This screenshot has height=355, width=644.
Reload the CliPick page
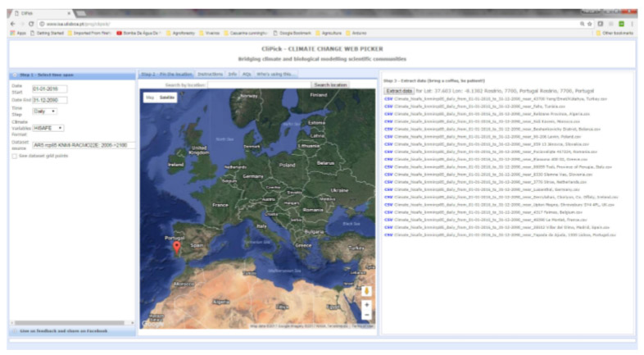pos(31,24)
